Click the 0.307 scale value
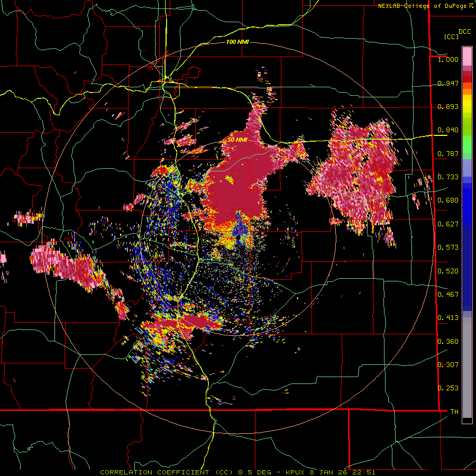The width and height of the screenshot is (476, 476). pyautogui.click(x=448, y=365)
